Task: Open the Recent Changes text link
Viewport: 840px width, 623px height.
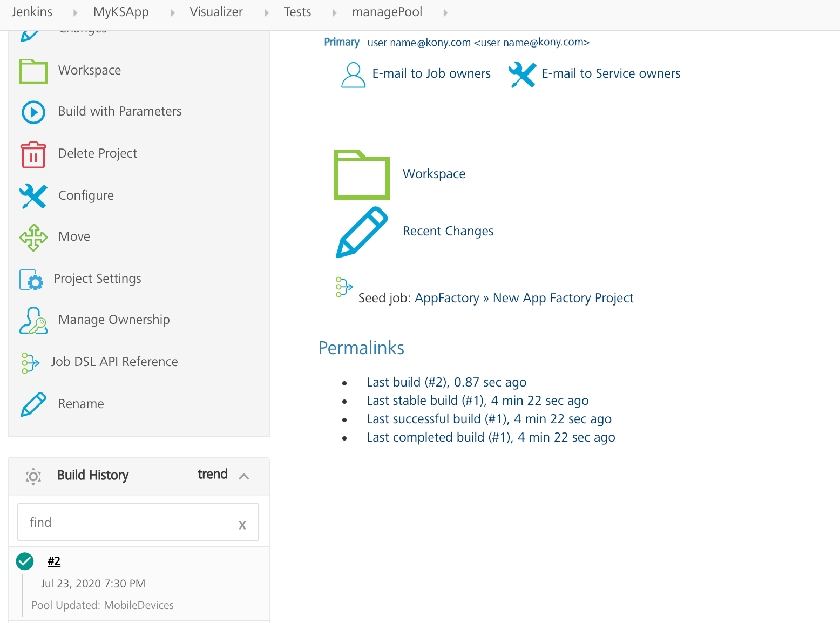Action: point(448,231)
